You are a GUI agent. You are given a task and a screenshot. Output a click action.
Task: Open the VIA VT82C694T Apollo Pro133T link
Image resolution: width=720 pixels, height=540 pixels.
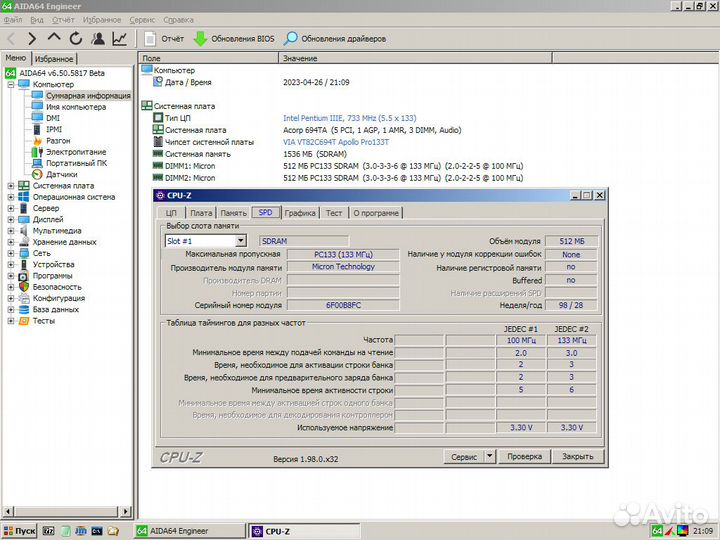tap(336, 142)
